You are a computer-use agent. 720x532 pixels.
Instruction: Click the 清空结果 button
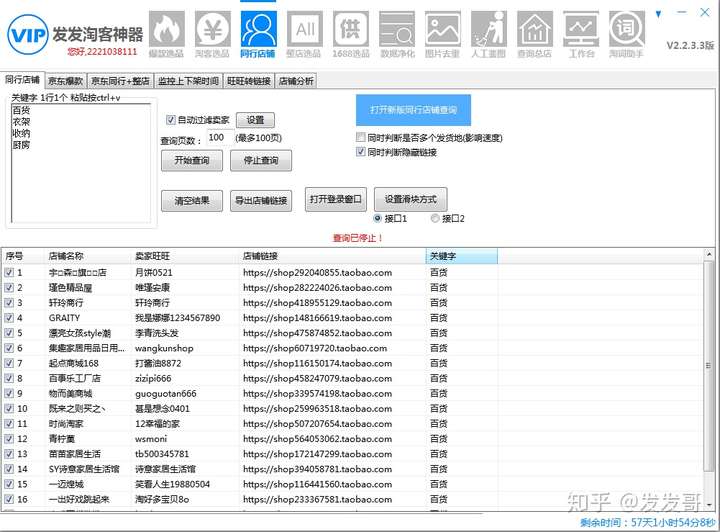(192, 201)
